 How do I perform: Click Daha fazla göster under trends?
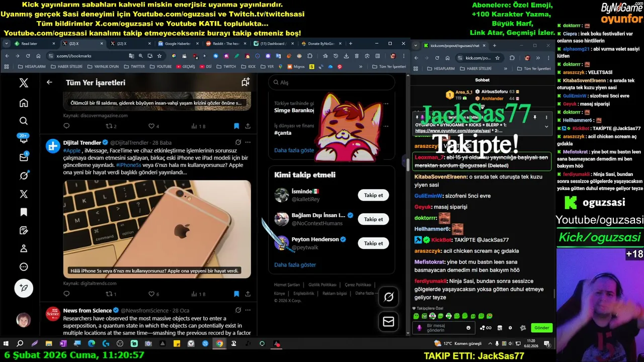pos(294,150)
